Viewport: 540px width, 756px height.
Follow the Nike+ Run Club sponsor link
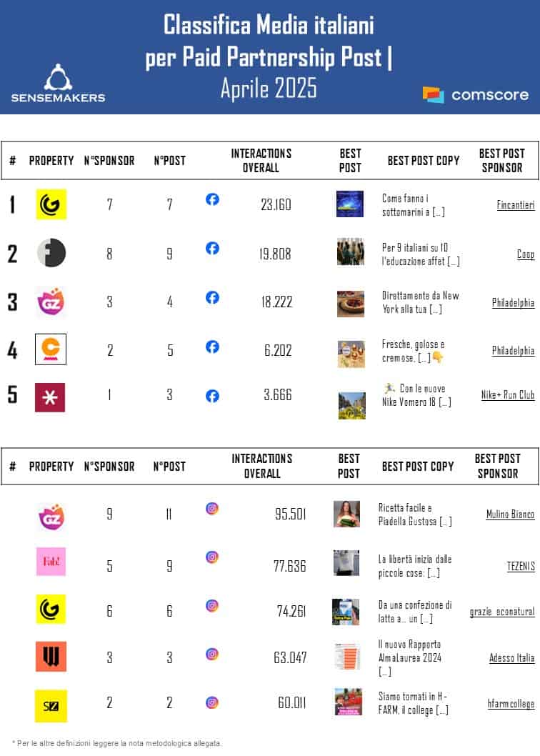coord(508,394)
